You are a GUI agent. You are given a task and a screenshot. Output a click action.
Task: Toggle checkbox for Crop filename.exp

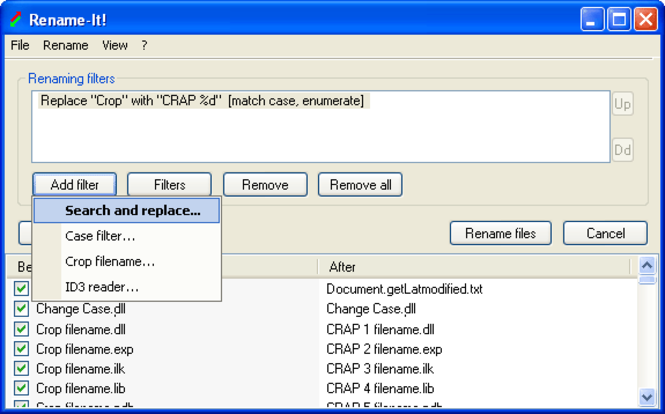[21, 349]
